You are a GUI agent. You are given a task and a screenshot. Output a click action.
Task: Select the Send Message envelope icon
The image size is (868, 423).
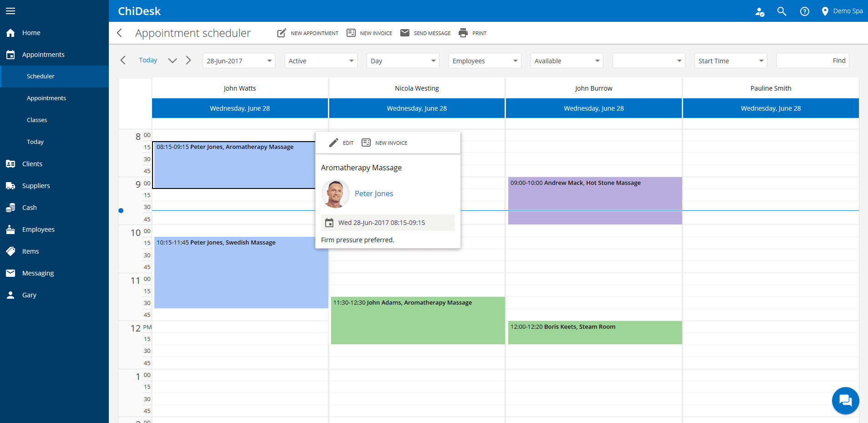pyautogui.click(x=405, y=33)
